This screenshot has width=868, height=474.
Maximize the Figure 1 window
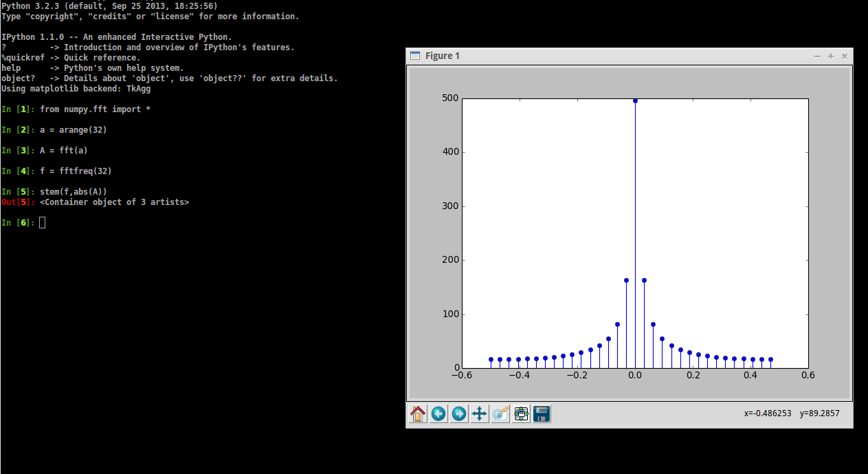(x=831, y=56)
